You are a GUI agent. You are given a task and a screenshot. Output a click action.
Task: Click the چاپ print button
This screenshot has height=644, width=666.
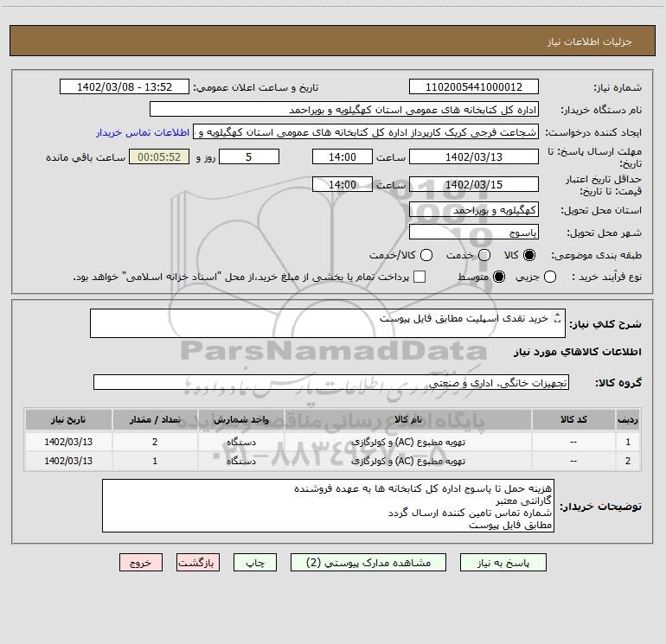[x=255, y=563]
